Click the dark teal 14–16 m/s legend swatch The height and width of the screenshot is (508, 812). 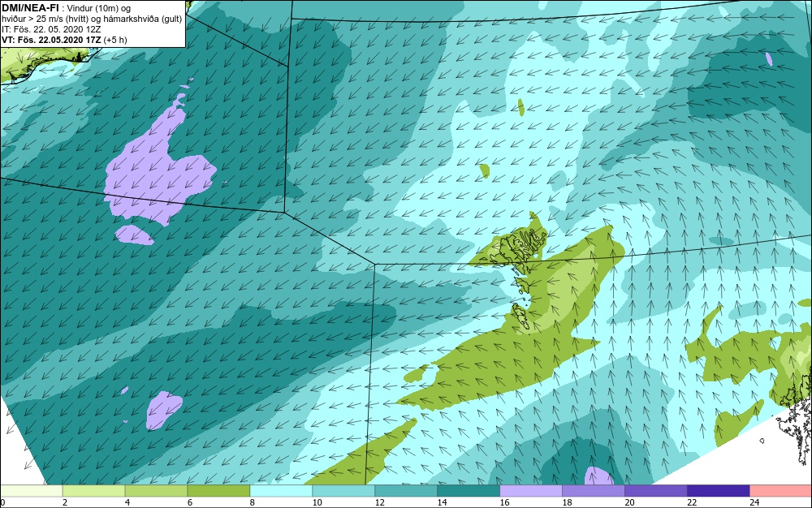click(x=469, y=491)
